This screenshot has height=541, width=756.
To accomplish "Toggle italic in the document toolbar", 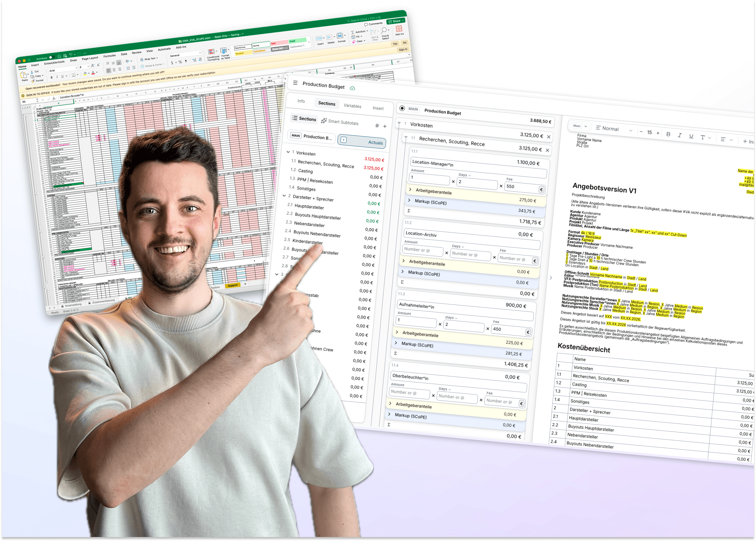I will [x=679, y=135].
